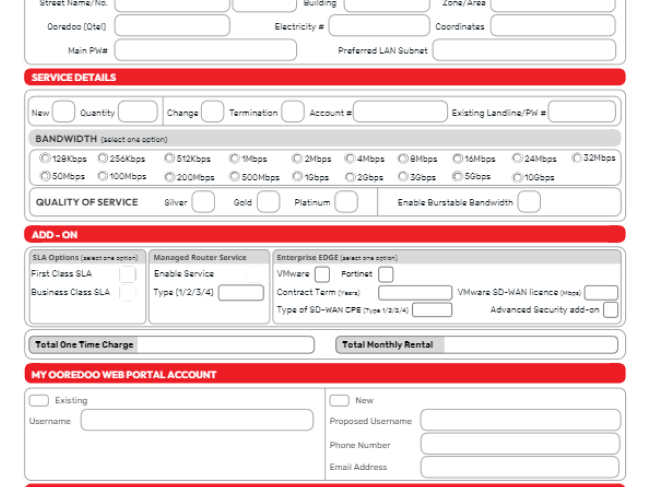650x487 pixels.
Task: Tick the Business Class SLA checkbox
Action: [127, 293]
